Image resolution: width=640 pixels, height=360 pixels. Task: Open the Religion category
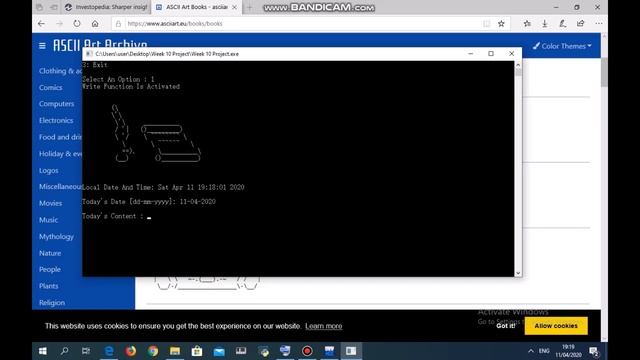pos(52,302)
